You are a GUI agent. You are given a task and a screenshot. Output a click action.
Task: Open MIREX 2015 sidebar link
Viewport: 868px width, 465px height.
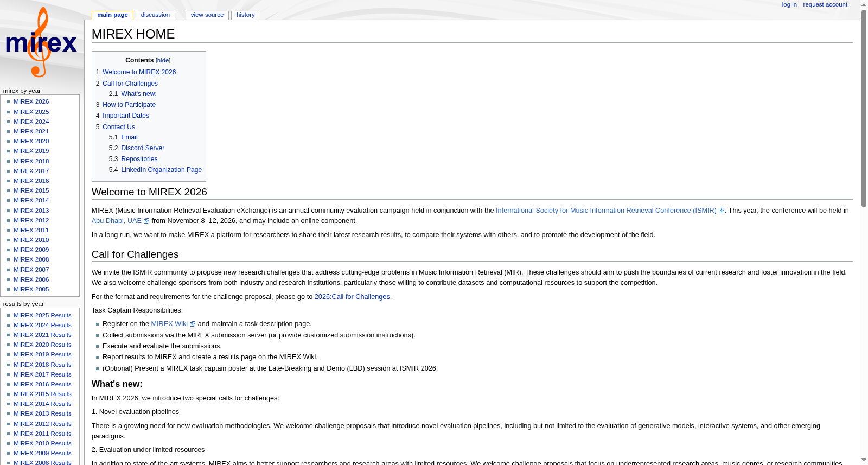[x=31, y=190]
